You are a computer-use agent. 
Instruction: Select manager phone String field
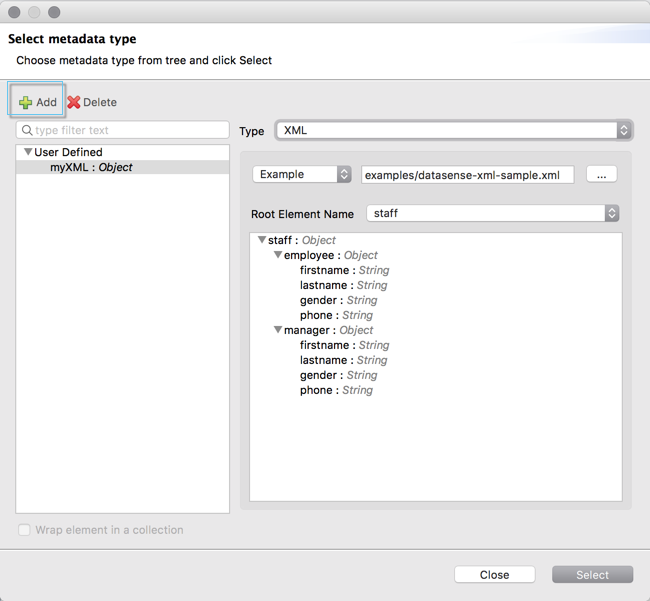pyautogui.click(x=336, y=390)
